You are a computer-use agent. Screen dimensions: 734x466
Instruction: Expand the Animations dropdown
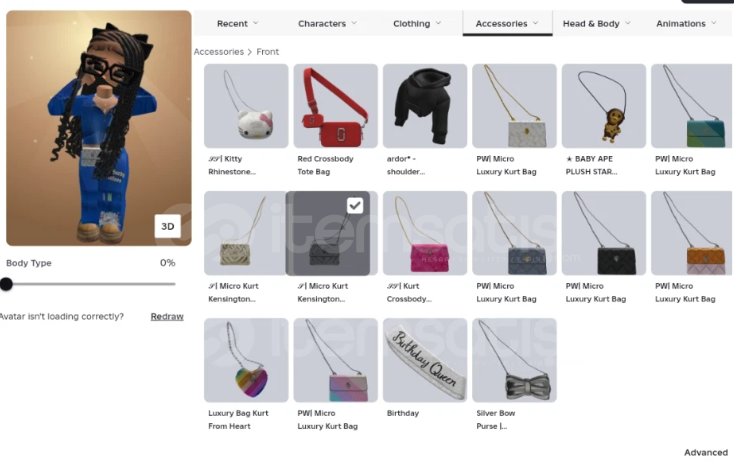686,23
